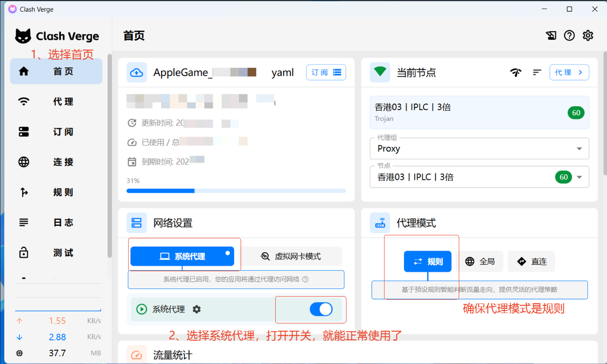Expand the 代理组 Proxy dropdown
This screenshot has width=607, height=364.
[x=479, y=149]
